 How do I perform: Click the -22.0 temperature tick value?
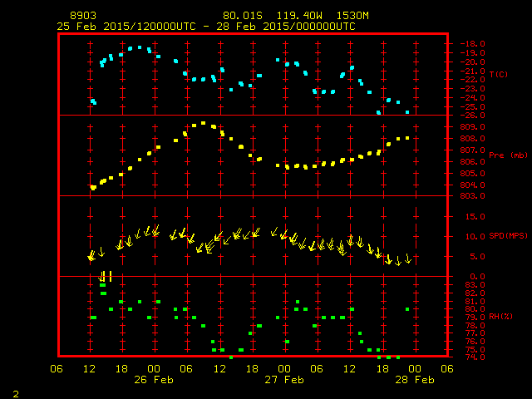472,80
